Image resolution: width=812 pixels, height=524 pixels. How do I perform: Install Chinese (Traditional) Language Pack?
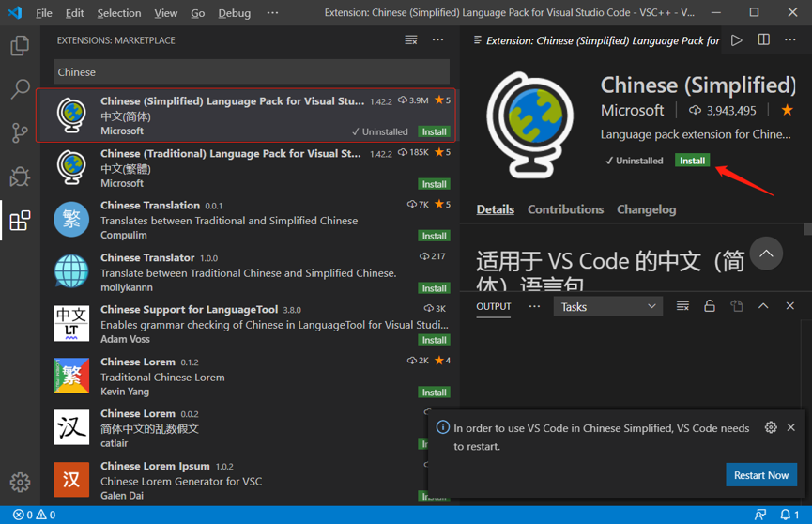pyautogui.click(x=434, y=184)
